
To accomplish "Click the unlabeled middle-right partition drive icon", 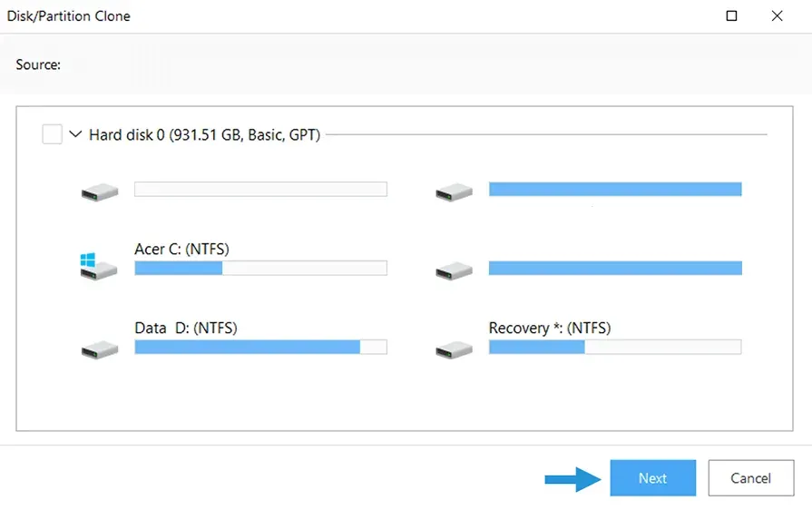I will tap(453, 270).
